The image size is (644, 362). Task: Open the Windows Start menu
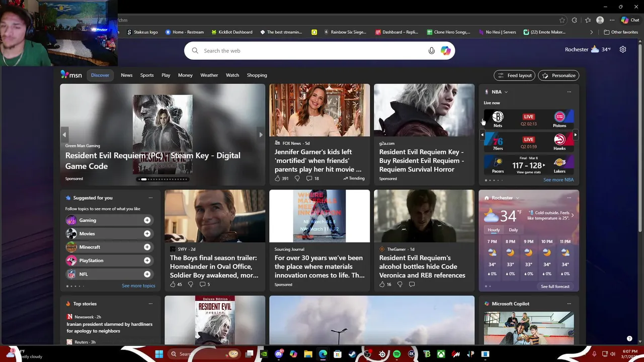pyautogui.click(x=159, y=354)
